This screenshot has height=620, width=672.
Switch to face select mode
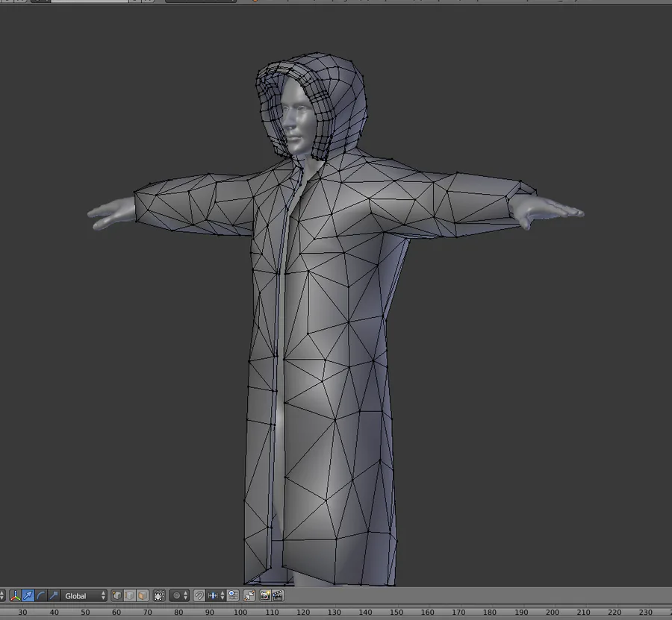coord(143,595)
